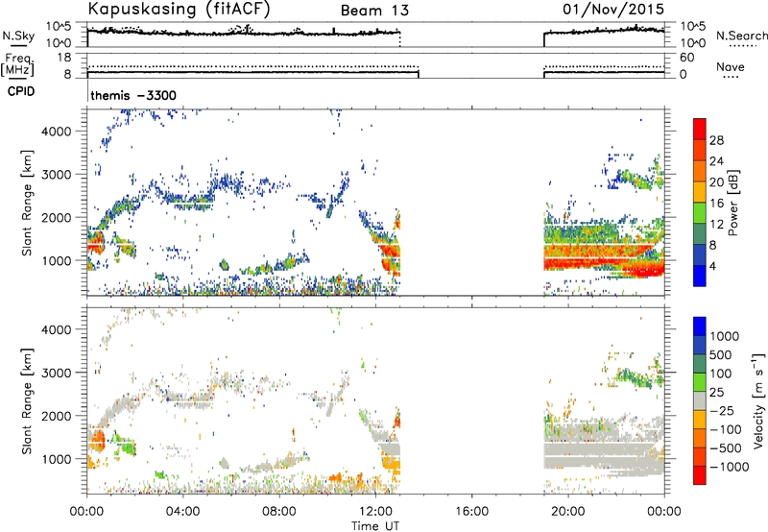Image resolution: width=768 pixels, height=532 pixels.
Task: Click 'Slant Range [km]' label of power panel
Action: click(x=27, y=203)
